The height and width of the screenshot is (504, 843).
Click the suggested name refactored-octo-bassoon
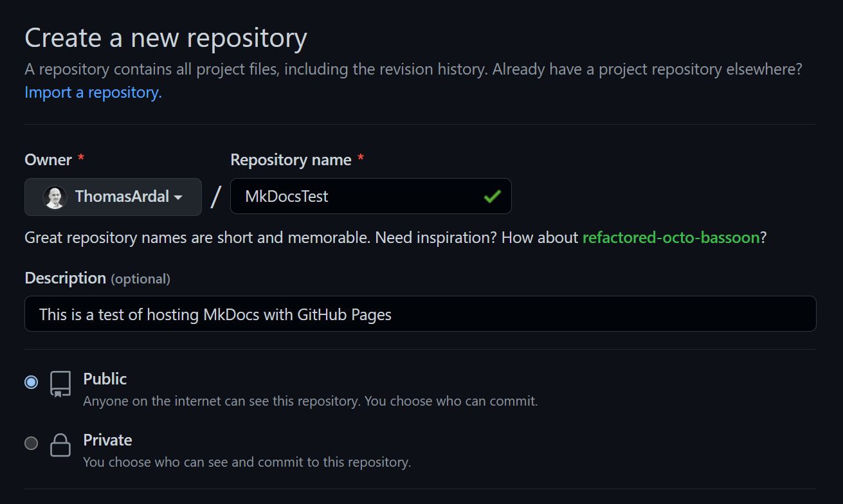(x=671, y=237)
